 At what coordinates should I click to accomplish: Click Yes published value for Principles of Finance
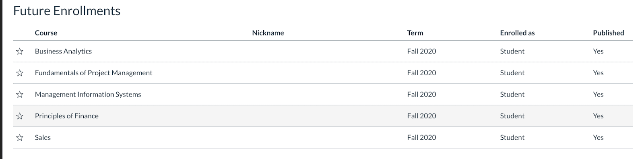(x=598, y=116)
